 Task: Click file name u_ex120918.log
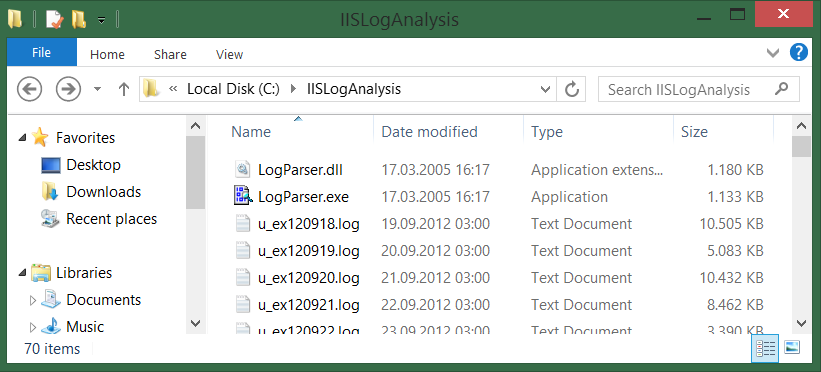tap(309, 224)
